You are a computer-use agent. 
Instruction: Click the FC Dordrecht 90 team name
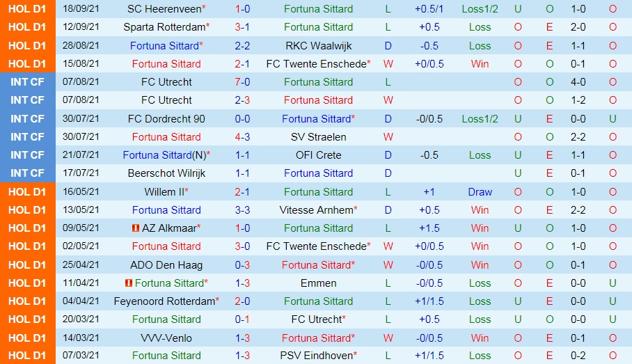pos(166,119)
